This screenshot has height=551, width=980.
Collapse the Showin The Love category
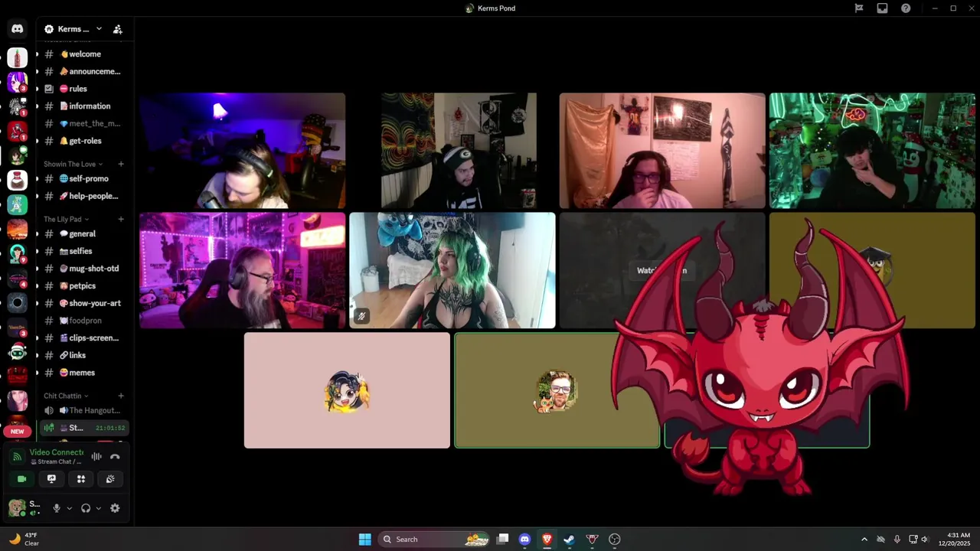(73, 164)
